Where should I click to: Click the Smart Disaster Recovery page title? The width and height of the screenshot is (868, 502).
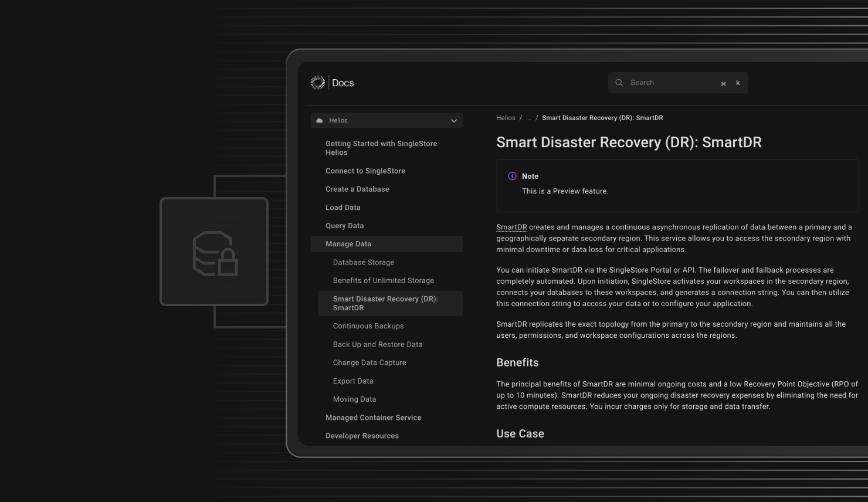click(629, 143)
